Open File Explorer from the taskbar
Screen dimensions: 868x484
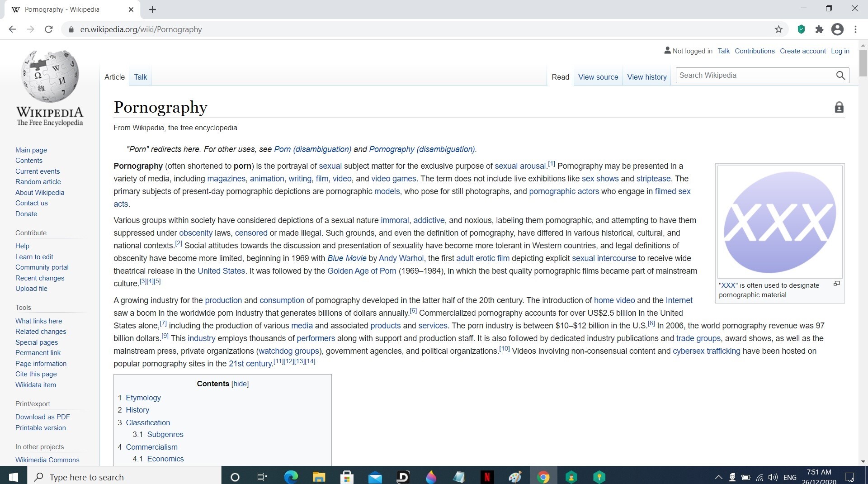[319, 477]
